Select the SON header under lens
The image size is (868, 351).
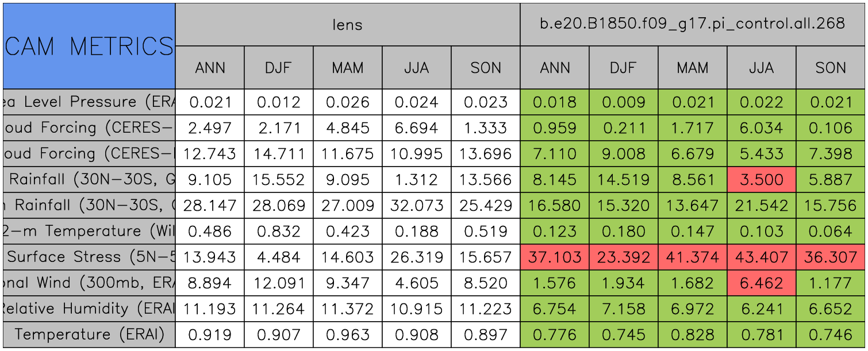pyautogui.click(x=485, y=68)
